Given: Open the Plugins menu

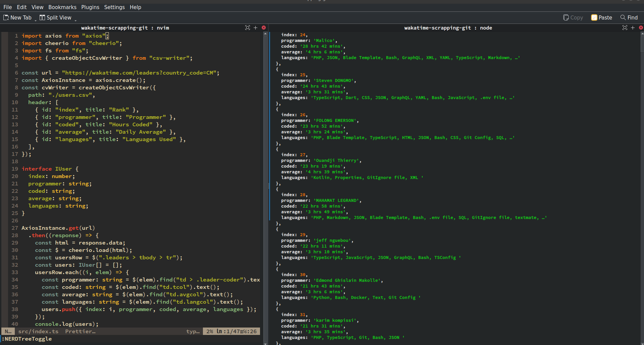Looking at the screenshot, I should (90, 7).
